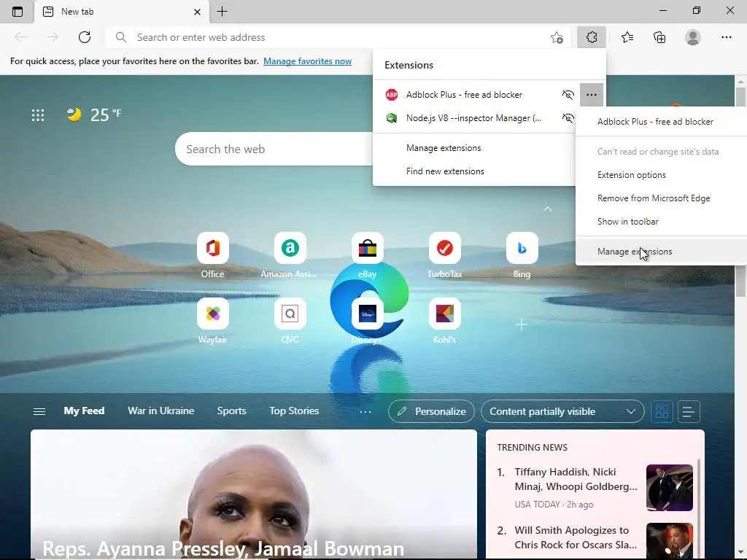The image size is (747, 560).
Task: Open the Extensions puzzle icon in toolbar
Action: [x=591, y=37]
